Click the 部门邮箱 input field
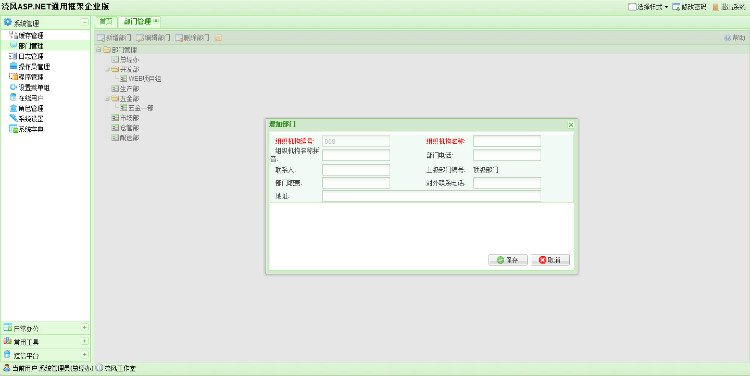The width and height of the screenshot is (750, 376). click(x=356, y=183)
